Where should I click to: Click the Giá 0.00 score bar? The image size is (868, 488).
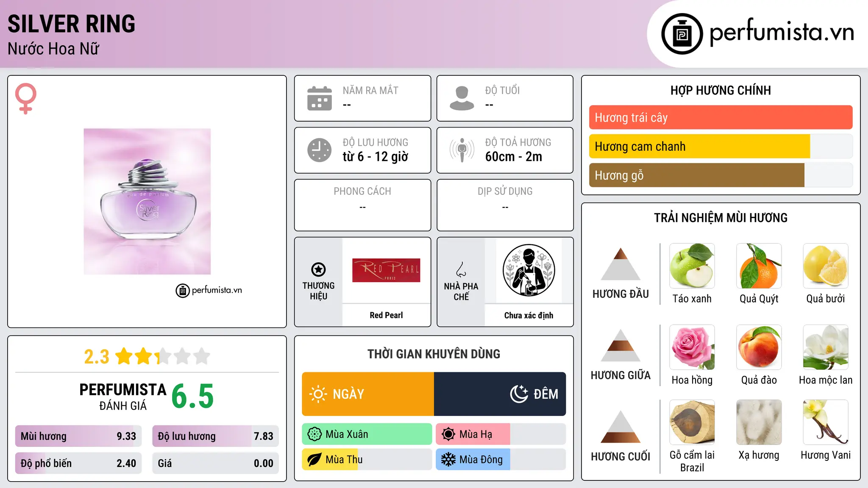click(216, 463)
